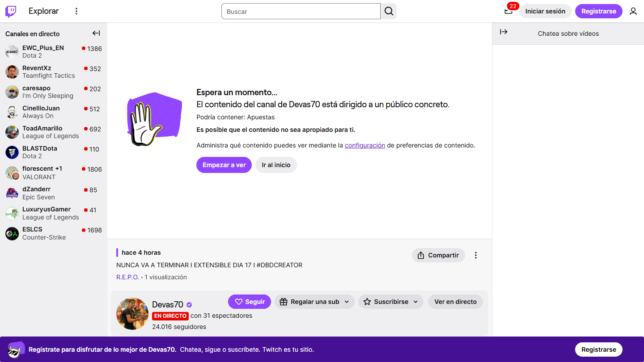Click the Devas70 channel name
Screen dimensions: 644x362
coord(168,305)
